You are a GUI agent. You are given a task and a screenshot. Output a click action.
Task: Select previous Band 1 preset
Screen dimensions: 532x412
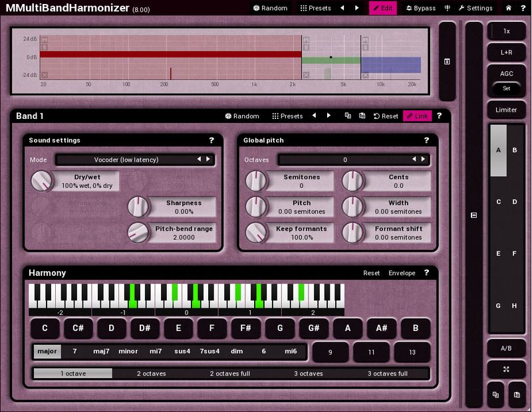click(x=314, y=116)
